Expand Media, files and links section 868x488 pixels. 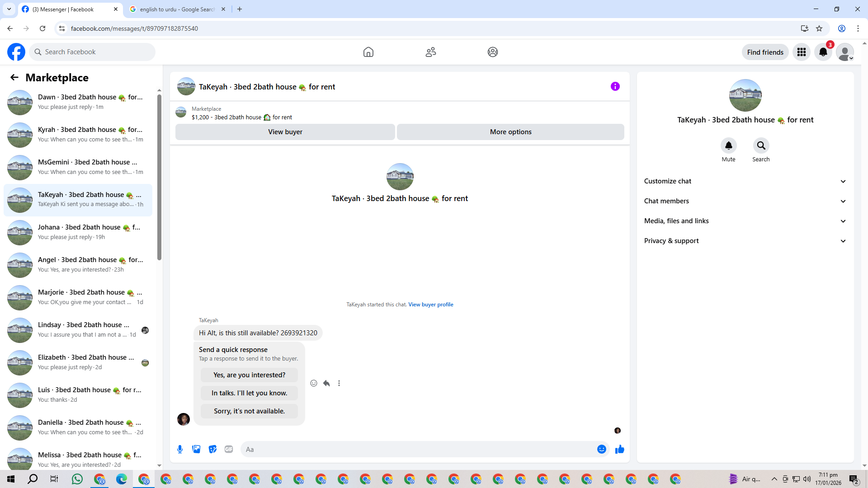pyautogui.click(x=745, y=221)
